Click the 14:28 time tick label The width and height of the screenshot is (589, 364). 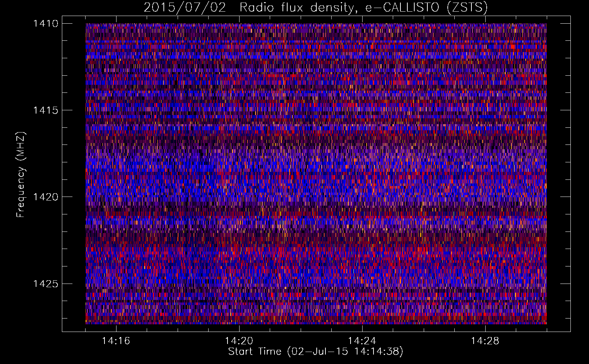485,341
